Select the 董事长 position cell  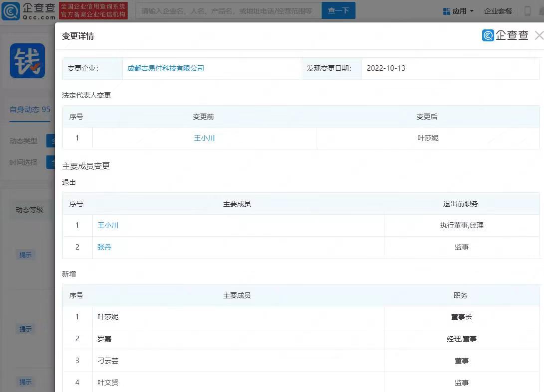click(x=461, y=317)
